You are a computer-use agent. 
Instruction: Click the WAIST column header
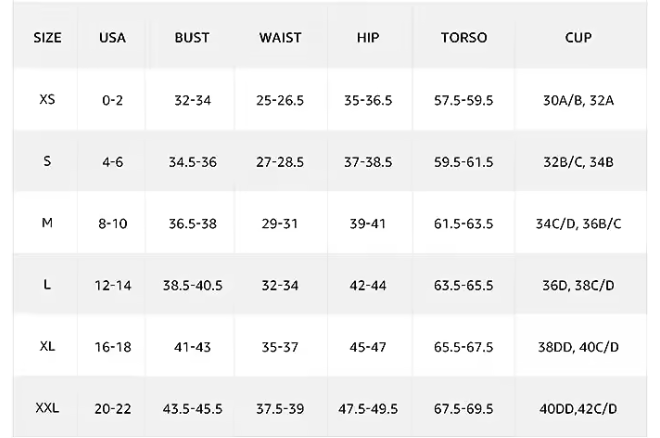point(280,38)
